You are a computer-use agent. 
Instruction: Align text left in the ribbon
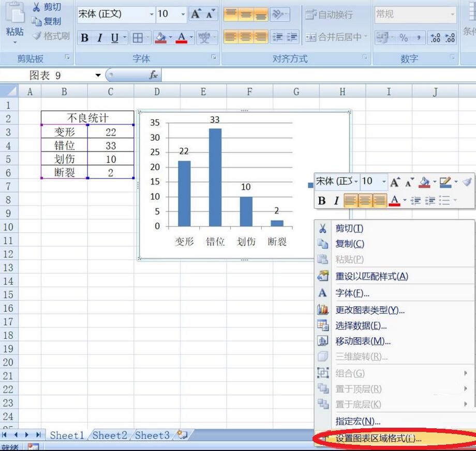pos(231,37)
